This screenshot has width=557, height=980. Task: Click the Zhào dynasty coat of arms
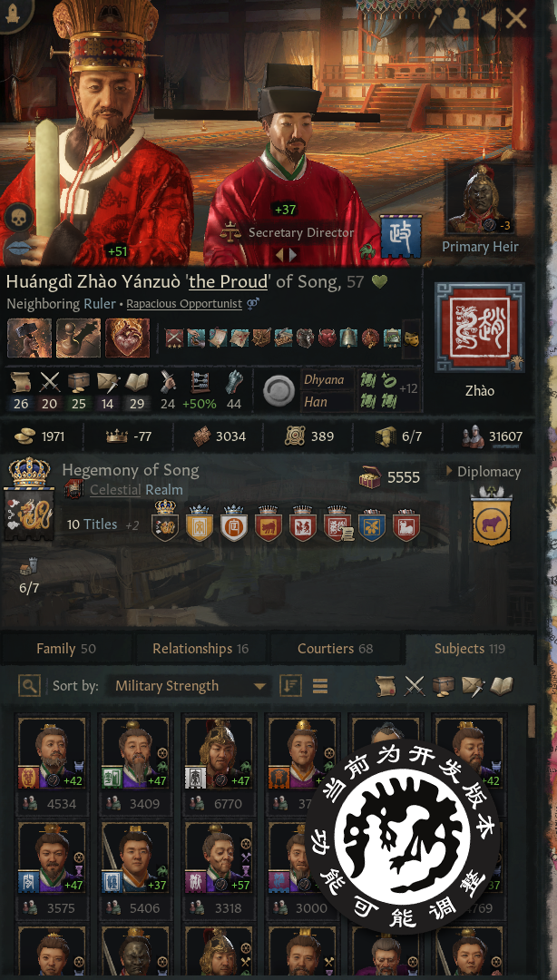(x=480, y=328)
